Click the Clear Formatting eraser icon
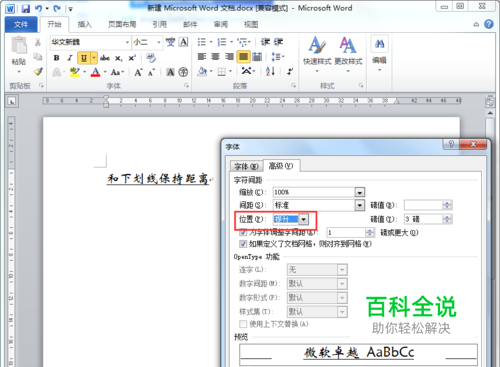The width and height of the screenshot is (500, 367). [151, 58]
